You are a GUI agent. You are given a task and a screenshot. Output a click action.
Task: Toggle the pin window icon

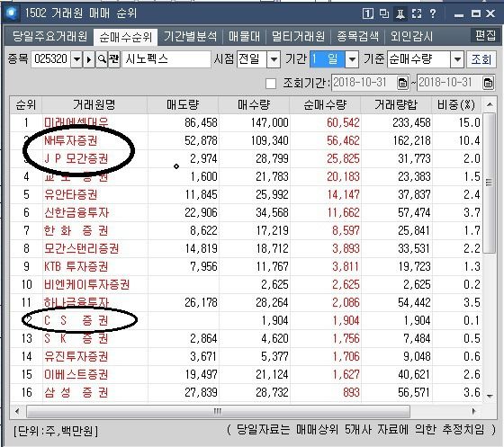pos(400,13)
